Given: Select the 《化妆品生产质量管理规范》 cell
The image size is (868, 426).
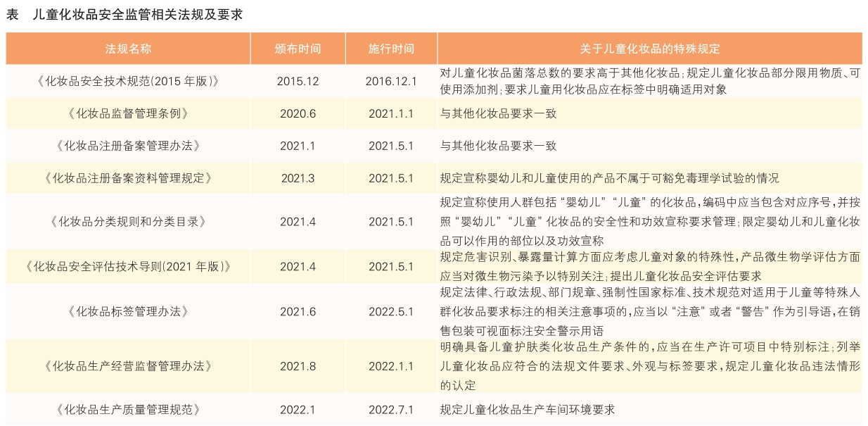Looking at the screenshot, I should pos(128,409).
